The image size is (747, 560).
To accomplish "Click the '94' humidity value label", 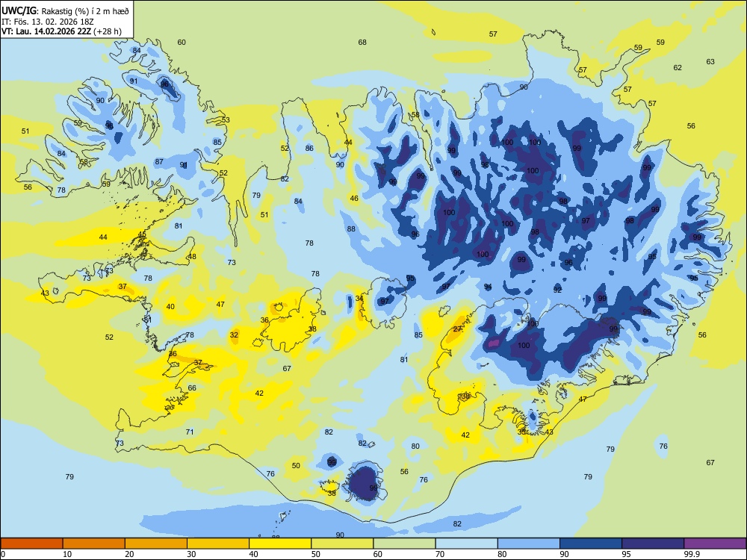I will pos(488,287).
